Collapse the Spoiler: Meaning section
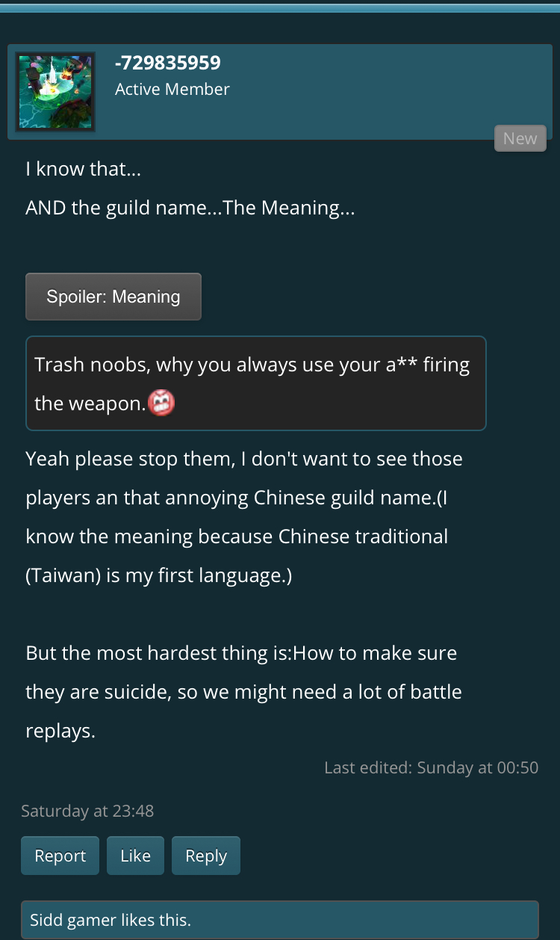 tap(113, 297)
